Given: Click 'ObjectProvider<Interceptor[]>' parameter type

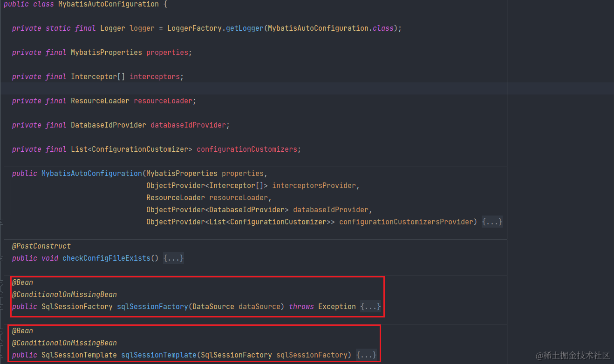Looking at the screenshot, I should click(207, 186).
